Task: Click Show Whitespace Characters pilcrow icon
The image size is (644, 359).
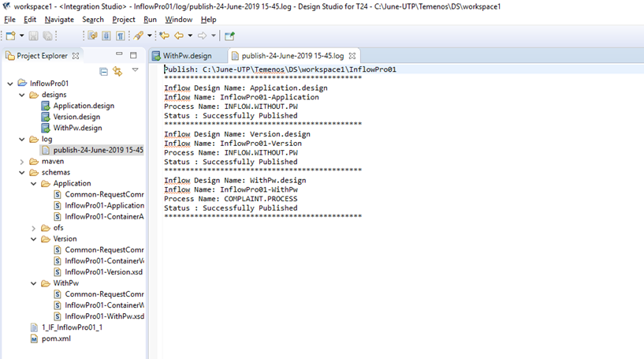Action: tap(120, 36)
